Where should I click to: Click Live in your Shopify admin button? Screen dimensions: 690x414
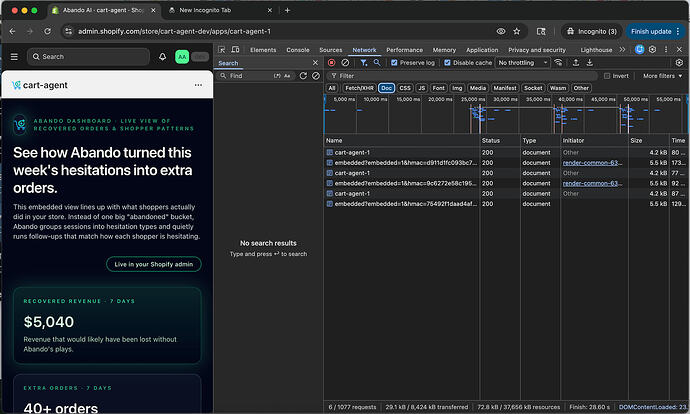154,264
